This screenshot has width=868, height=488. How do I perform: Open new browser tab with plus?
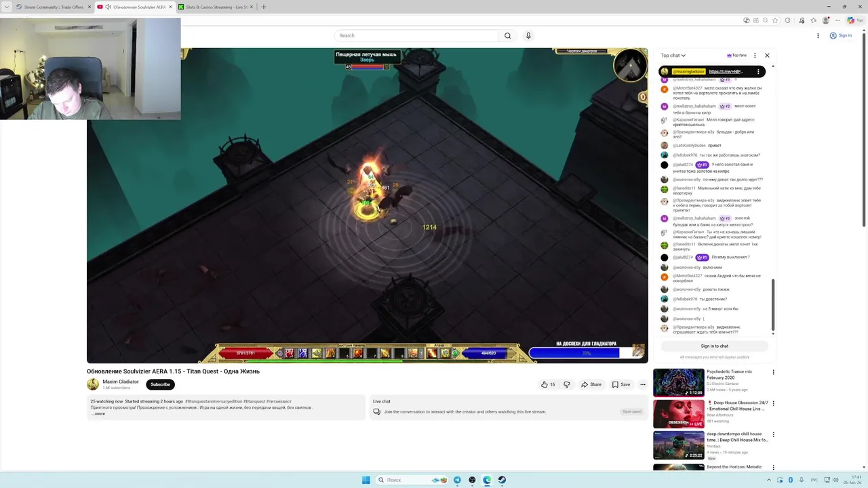pos(264,7)
